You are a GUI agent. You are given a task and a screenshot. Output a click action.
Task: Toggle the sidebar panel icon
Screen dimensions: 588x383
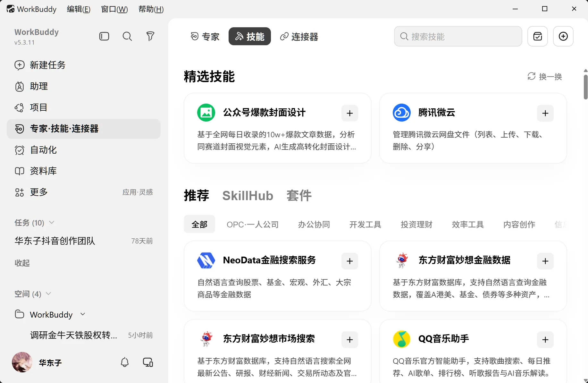pos(104,36)
